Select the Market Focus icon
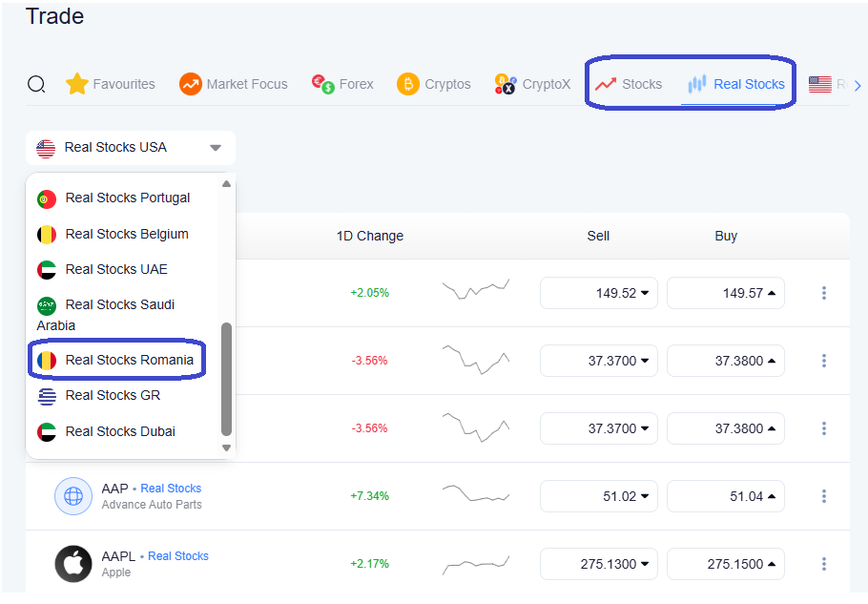 coord(190,84)
